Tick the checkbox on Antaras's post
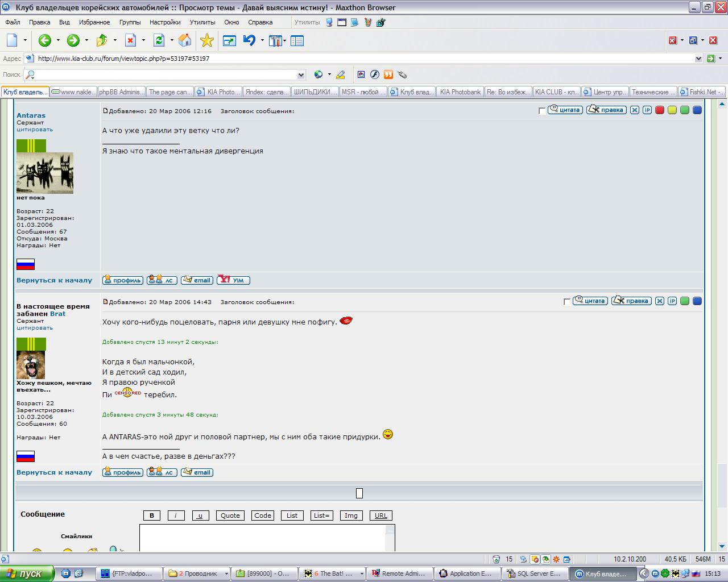Image resolution: width=728 pixels, height=582 pixels. tap(542, 111)
